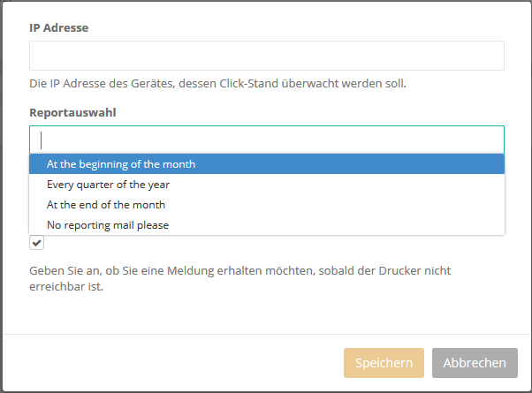Uncheck the printer unreachable notification checkbox
The image size is (532, 393).
[36, 243]
